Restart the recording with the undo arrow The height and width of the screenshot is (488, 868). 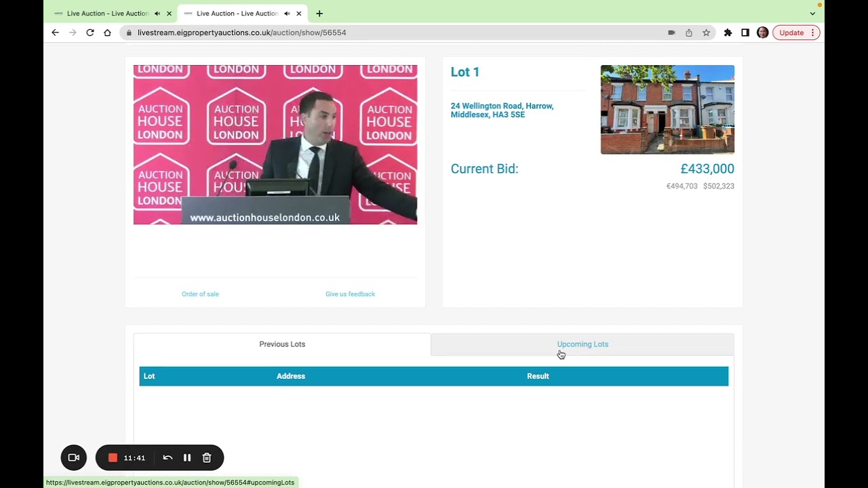[167, 457]
